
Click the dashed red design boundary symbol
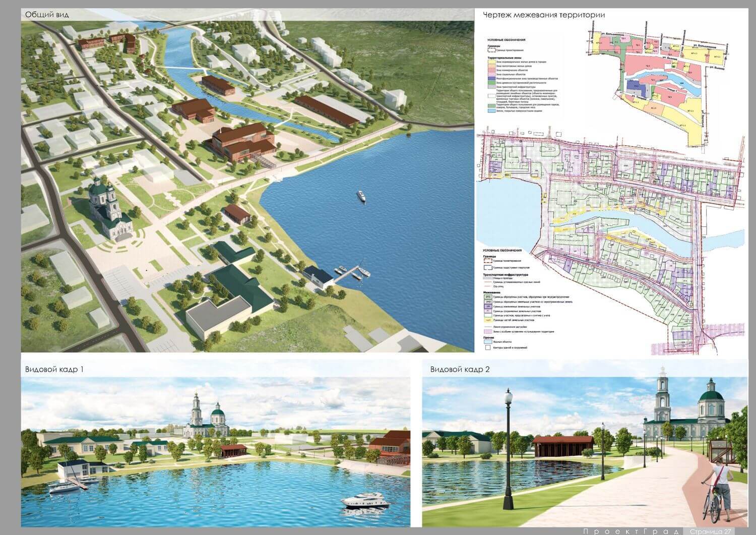point(488,261)
